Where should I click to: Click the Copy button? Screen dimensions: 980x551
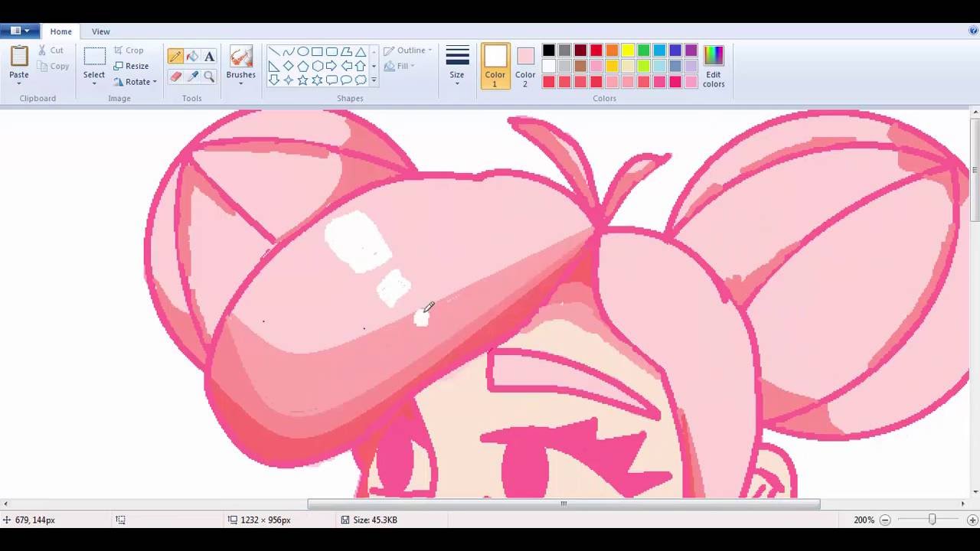point(53,66)
